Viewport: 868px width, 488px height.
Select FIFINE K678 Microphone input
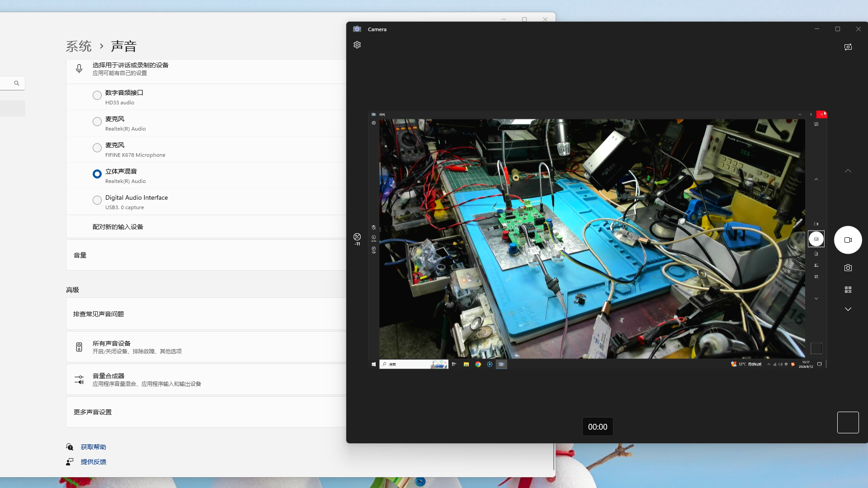click(97, 148)
